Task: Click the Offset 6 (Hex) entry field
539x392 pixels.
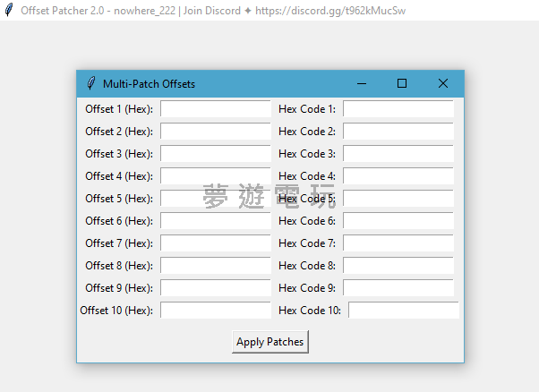Action: pos(215,221)
